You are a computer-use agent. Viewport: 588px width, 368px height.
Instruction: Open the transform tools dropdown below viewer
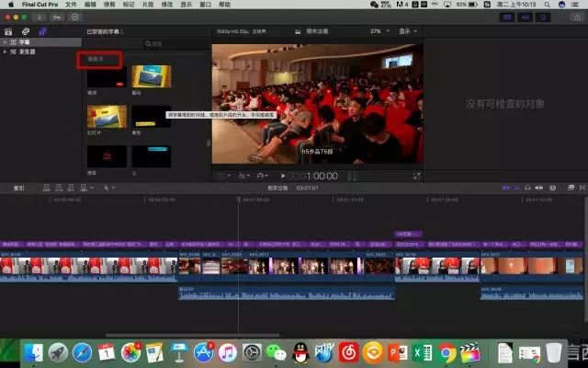point(224,176)
